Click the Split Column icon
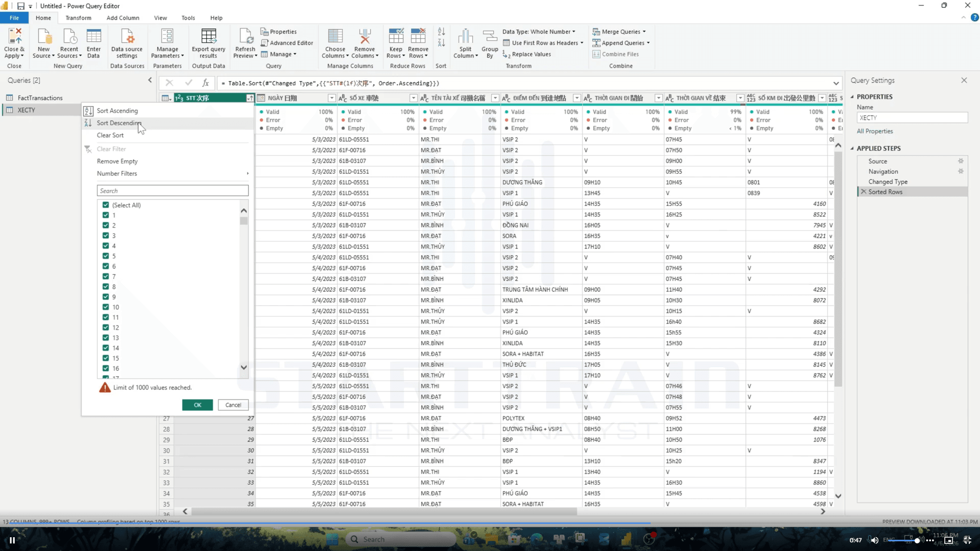The height and width of the screenshot is (551, 980). (465, 36)
